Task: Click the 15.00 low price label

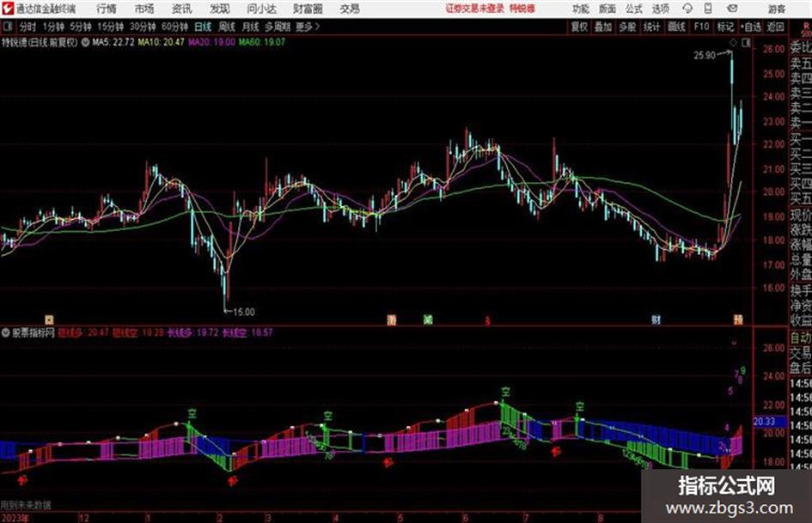Action: pos(243,313)
